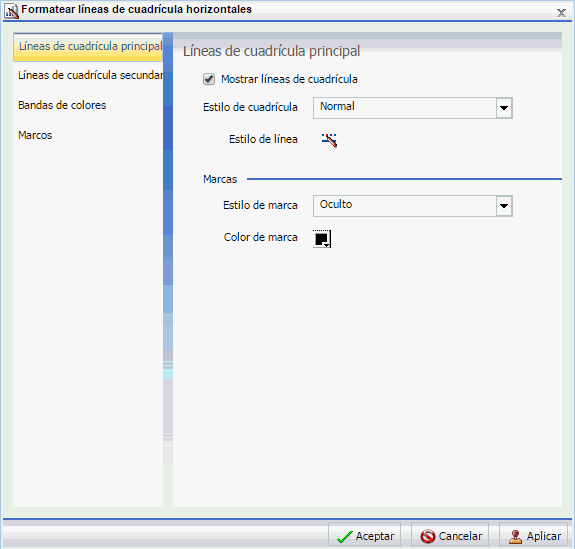Image resolution: width=575 pixels, height=549 pixels.
Task: Close the Formatear líneas de cuadrícula dialog
Action: [x=561, y=13]
